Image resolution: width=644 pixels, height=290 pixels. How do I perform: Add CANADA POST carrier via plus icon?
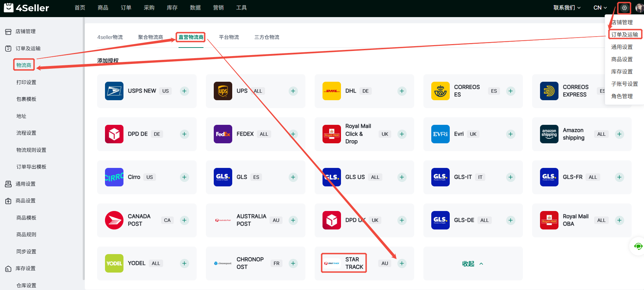[184, 220]
